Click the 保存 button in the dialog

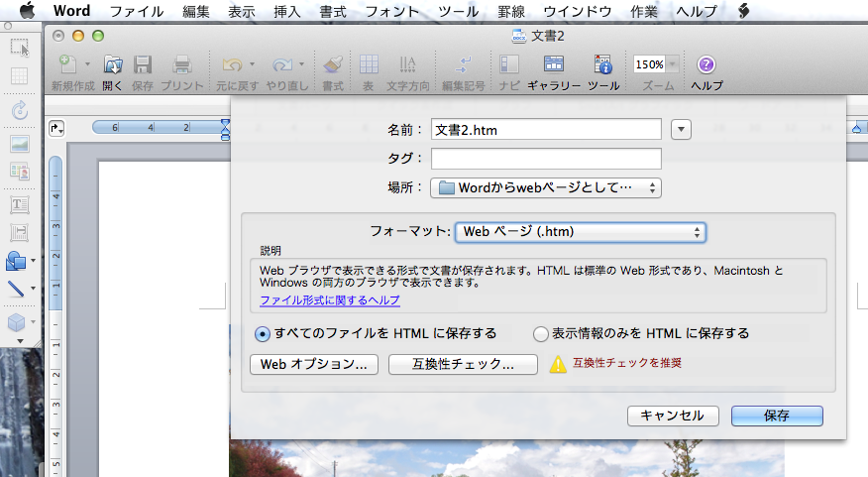pos(777,416)
